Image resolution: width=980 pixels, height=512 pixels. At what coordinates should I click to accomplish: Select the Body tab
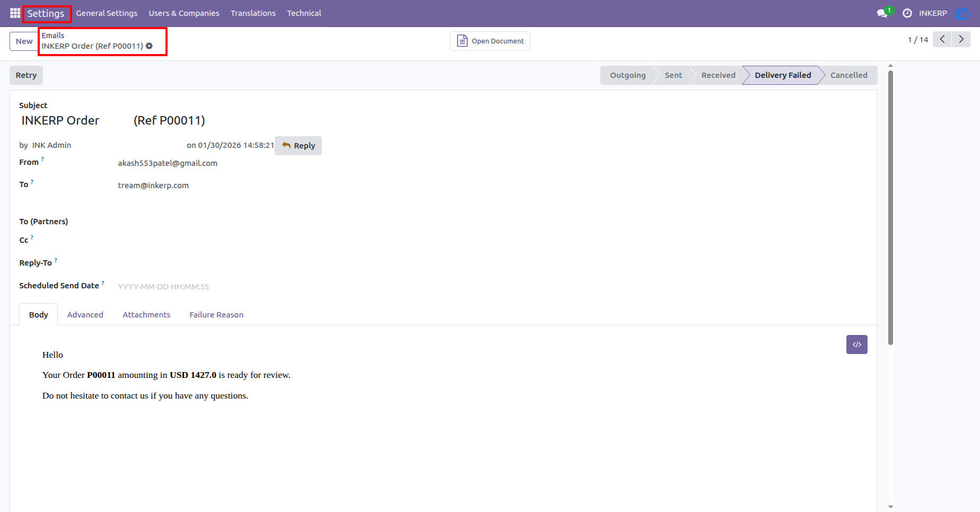39,315
